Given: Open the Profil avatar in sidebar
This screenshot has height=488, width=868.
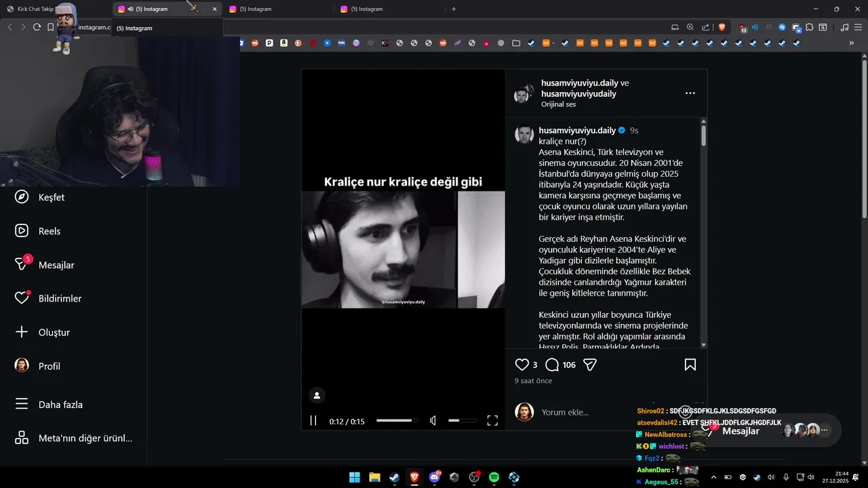Looking at the screenshot, I should (22, 365).
